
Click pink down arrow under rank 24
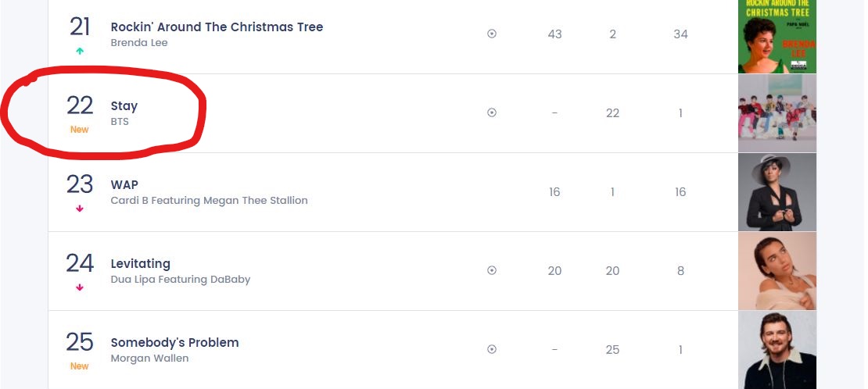(80, 287)
